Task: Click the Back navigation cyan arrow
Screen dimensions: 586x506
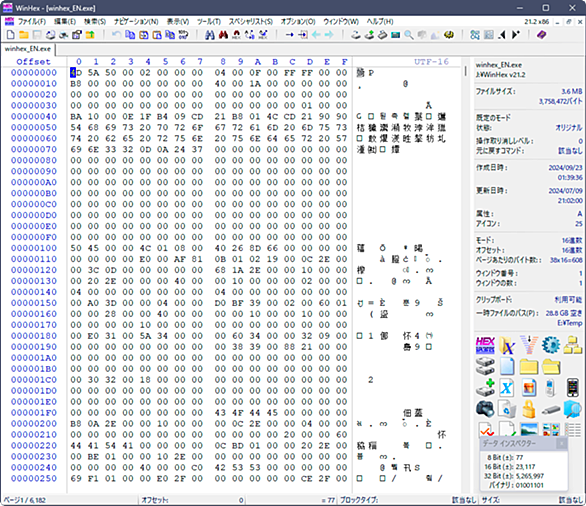Action: tap(316, 35)
